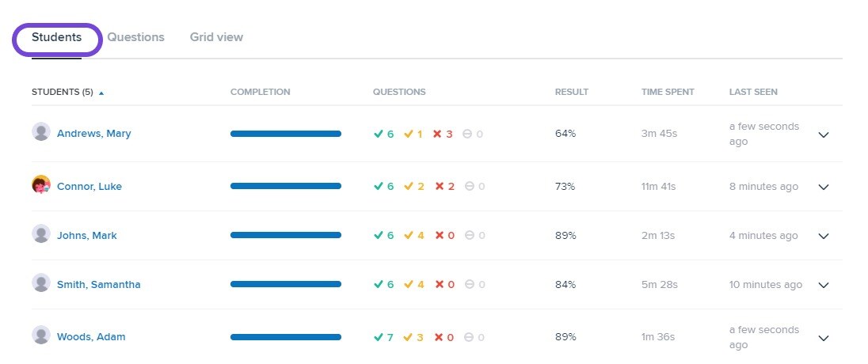Select the Students tab

point(56,37)
